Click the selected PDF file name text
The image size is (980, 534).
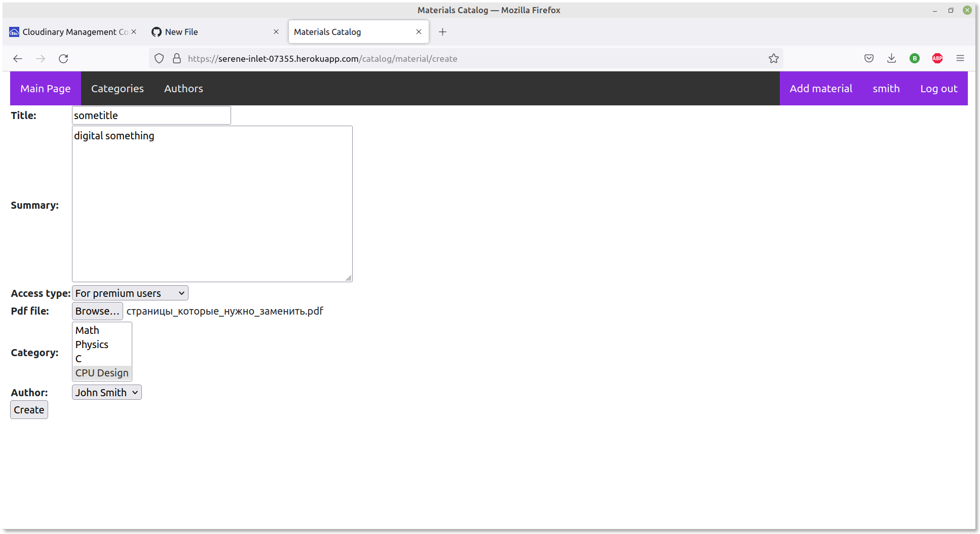click(x=224, y=311)
